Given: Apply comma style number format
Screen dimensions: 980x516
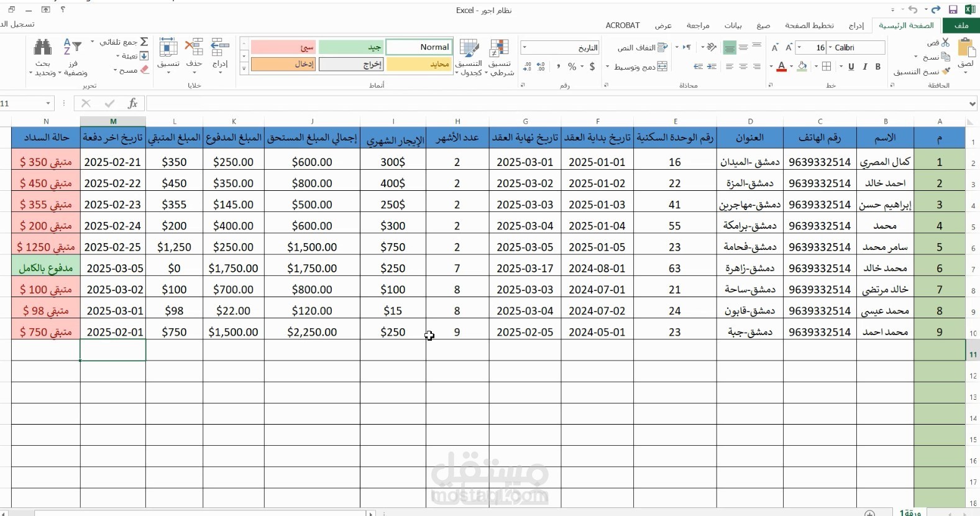Looking at the screenshot, I should tap(558, 67).
